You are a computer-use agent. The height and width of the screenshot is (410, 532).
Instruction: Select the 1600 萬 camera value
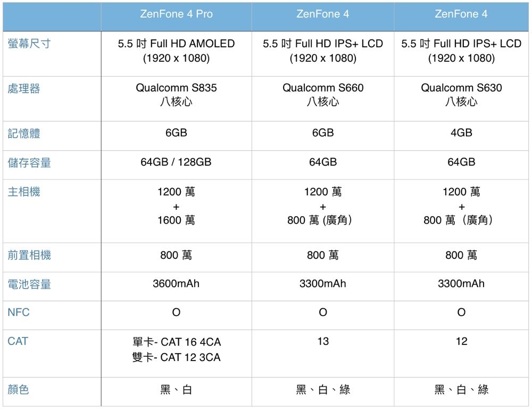[176, 220]
